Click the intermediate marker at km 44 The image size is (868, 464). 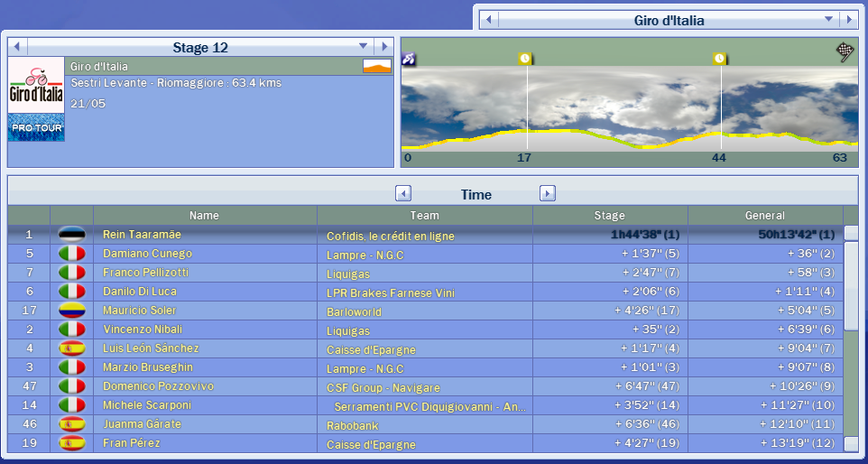(719, 59)
